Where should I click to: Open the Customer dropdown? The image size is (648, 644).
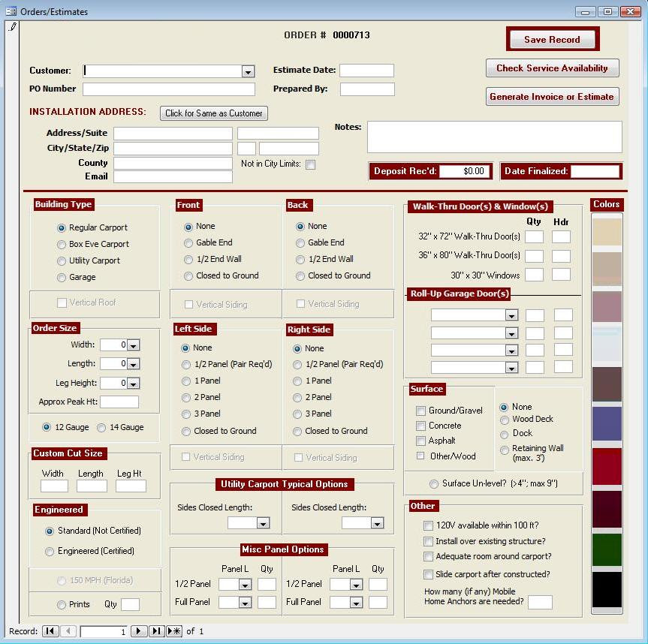(x=248, y=71)
